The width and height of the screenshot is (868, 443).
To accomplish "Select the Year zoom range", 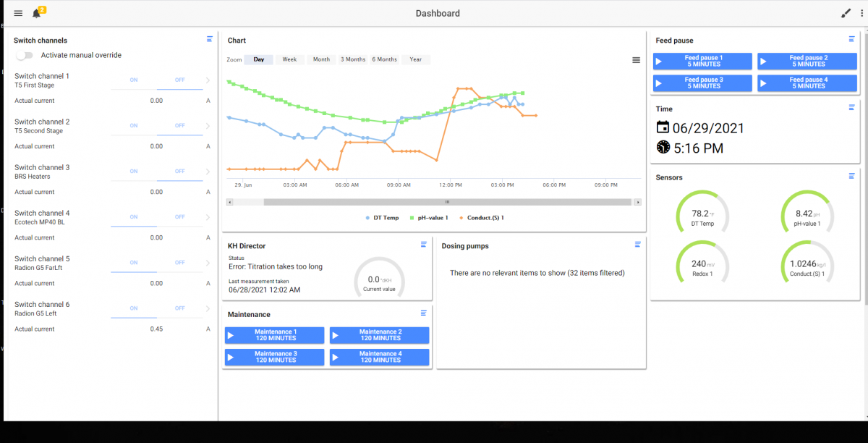I will coord(416,59).
